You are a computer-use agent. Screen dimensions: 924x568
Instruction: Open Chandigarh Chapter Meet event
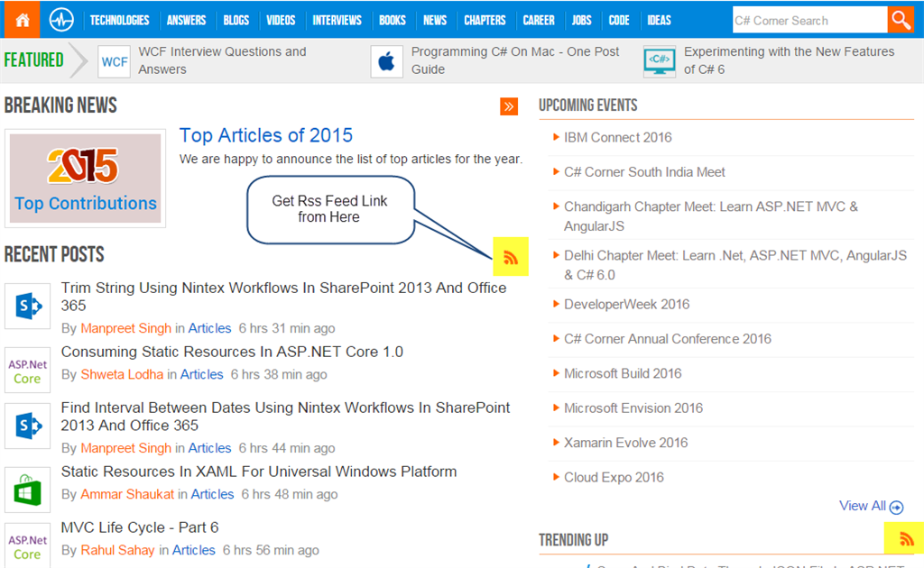pos(711,216)
